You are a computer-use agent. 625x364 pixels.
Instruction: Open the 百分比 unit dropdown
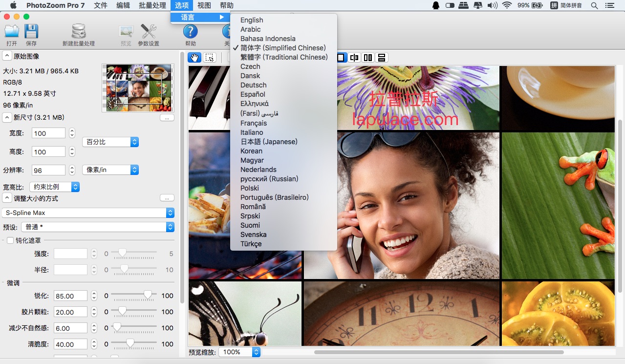110,142
